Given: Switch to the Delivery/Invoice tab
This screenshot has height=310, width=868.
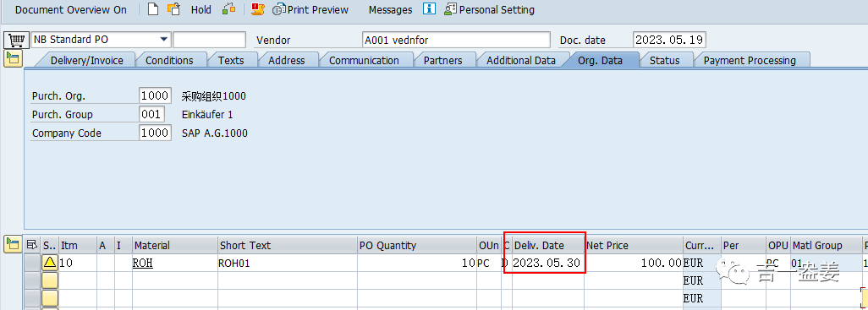Looking at the screenshot, I should click(87, 60).
